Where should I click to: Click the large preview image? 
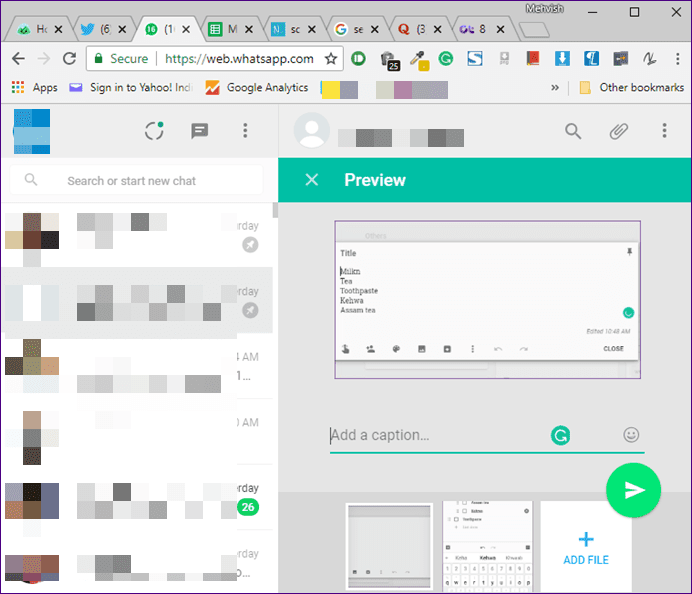(487, 300)
